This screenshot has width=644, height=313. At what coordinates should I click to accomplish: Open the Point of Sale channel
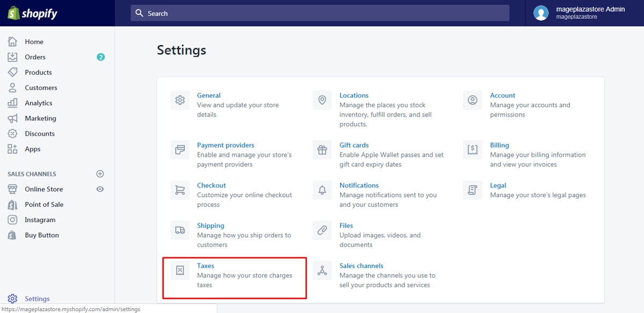(x=44, y=205)
